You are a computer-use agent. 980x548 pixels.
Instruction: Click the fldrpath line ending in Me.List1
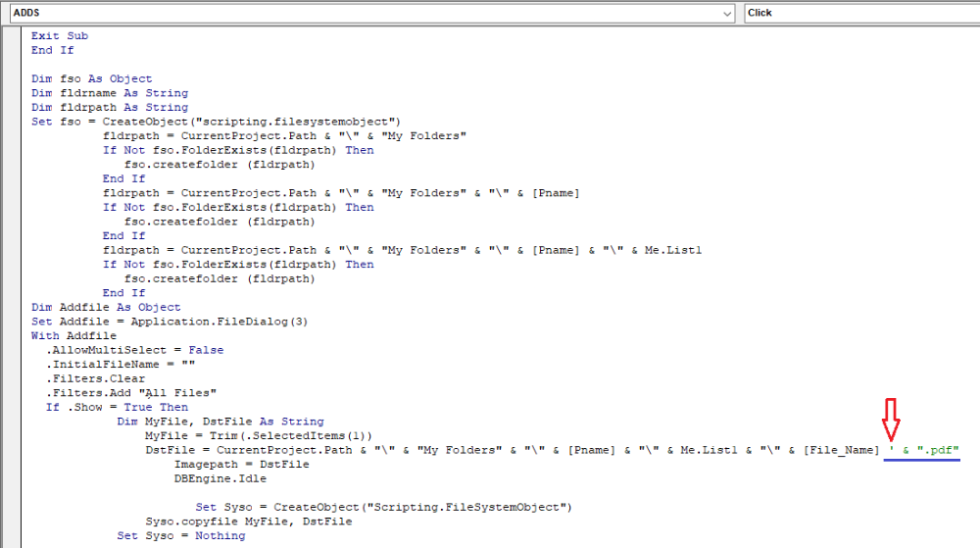pyautogui.click(x=402, y=251)
